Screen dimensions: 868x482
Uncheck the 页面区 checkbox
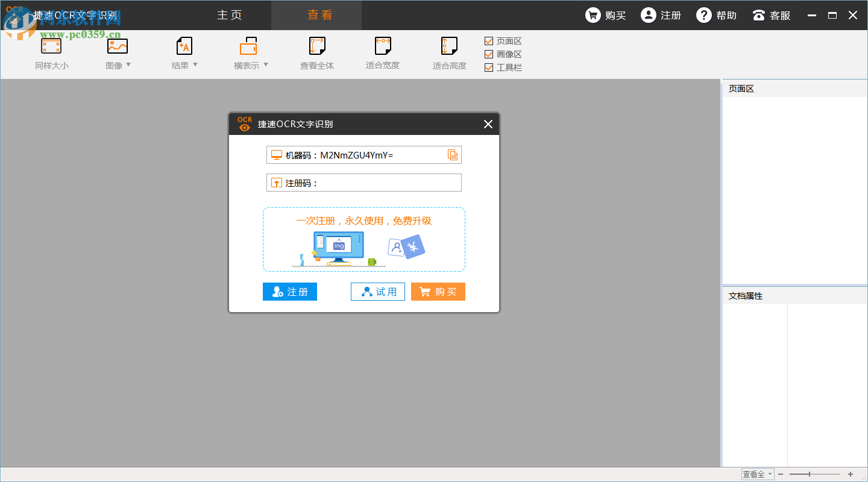click(489, 41)
